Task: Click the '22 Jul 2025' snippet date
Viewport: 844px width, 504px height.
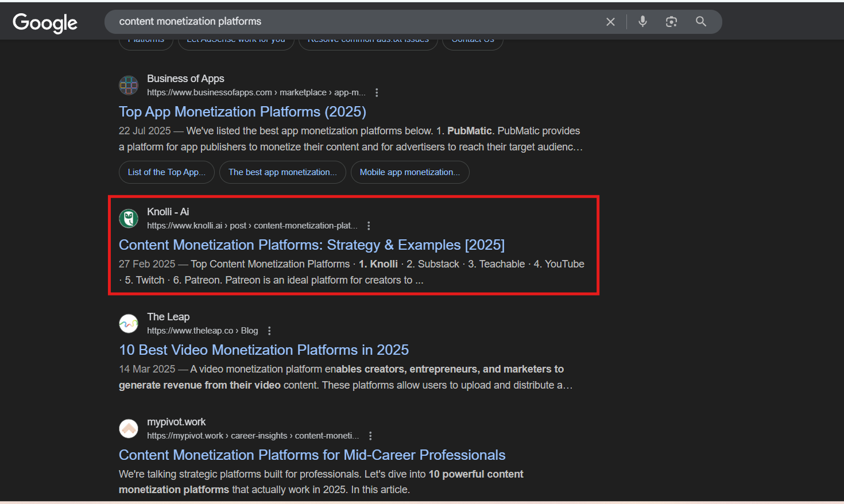Action: (x=145, y=131)
